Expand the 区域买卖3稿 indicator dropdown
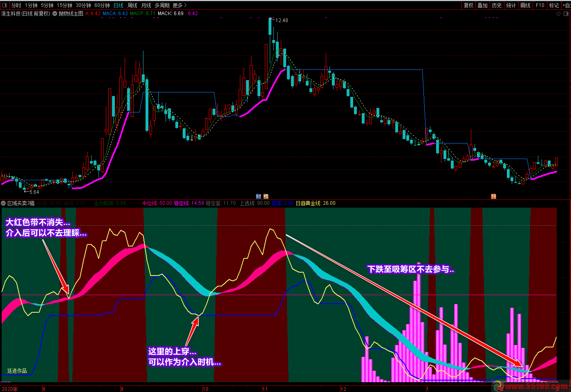Viewport: 571px width, 392px height. click(x=4, y=203)
